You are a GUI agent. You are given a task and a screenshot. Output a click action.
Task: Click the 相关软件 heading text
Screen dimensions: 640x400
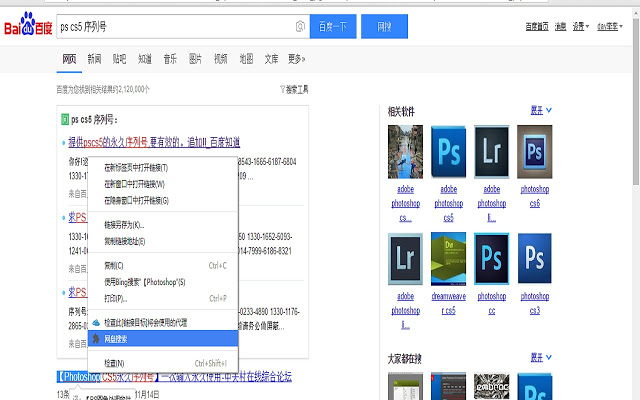(x=401, y=111)
